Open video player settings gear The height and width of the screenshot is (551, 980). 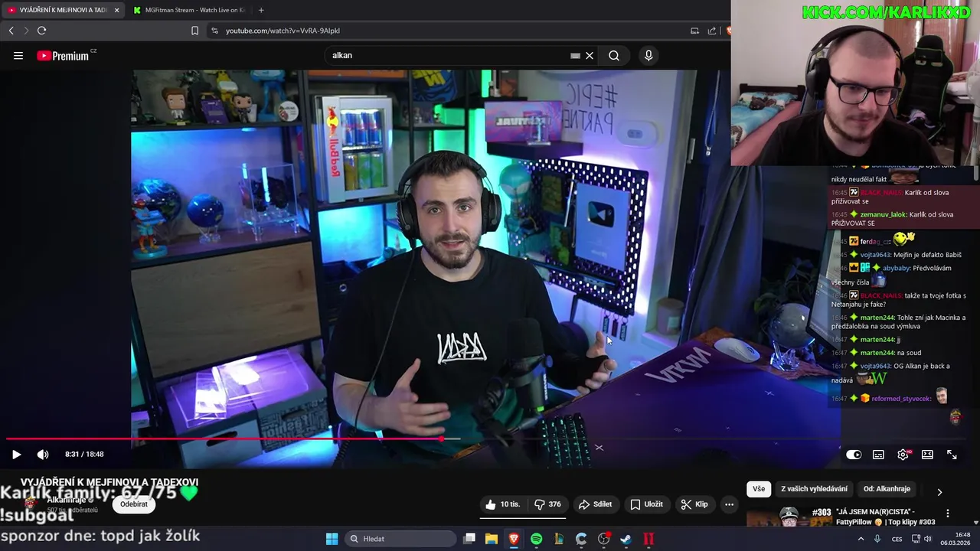point(903,455)
